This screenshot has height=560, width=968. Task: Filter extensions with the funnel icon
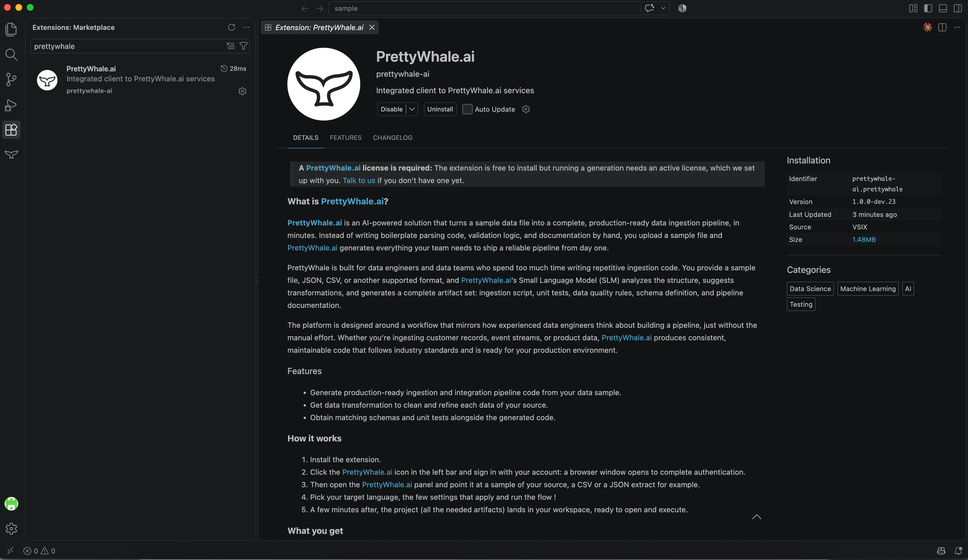coord(243,46)
